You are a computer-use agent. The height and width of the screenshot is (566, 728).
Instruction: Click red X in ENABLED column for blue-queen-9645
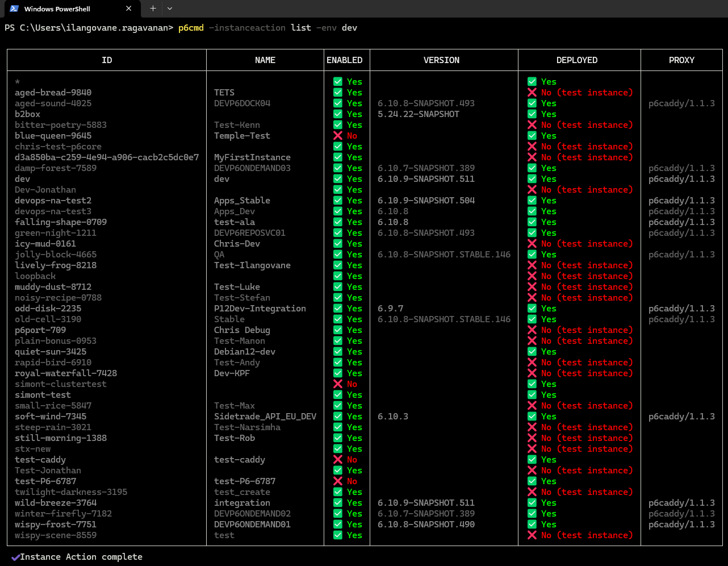coord(338,136)
